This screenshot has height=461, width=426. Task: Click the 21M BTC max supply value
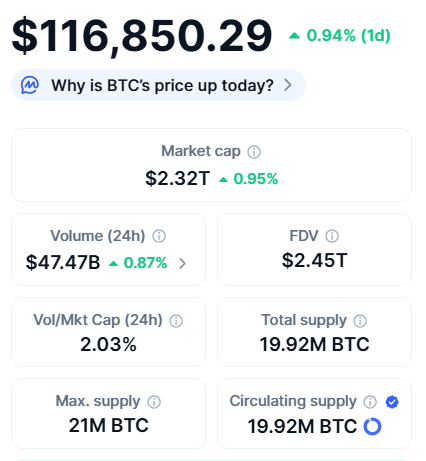point(109,425)
